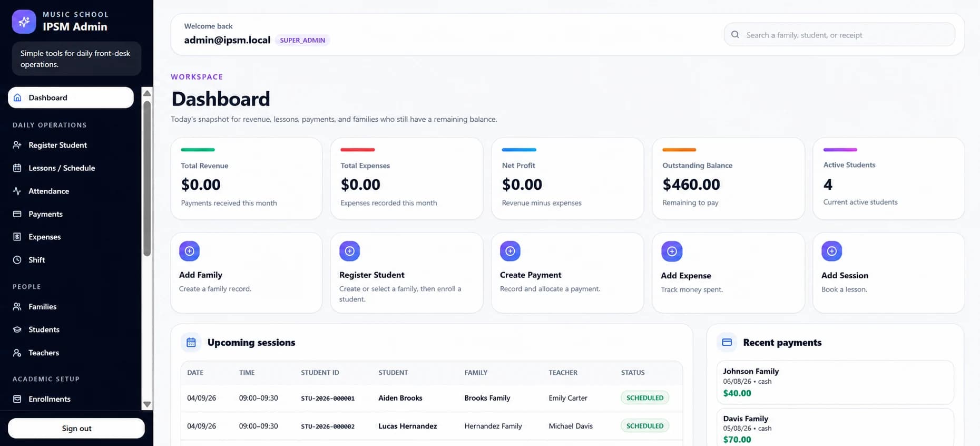Click the Davis Family payment entry
The height and width of the screenshot is (446, 980).
click(835, 428)
